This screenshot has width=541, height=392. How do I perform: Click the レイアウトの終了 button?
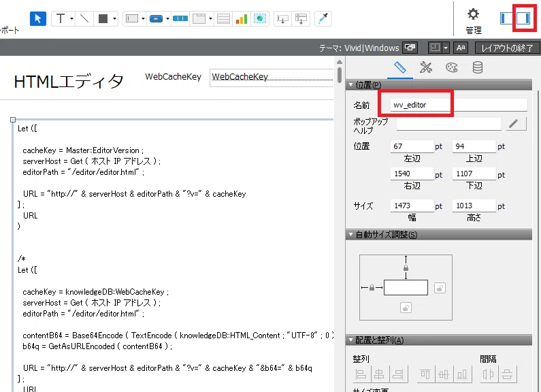pyautogui.click(x=506, y=48)
